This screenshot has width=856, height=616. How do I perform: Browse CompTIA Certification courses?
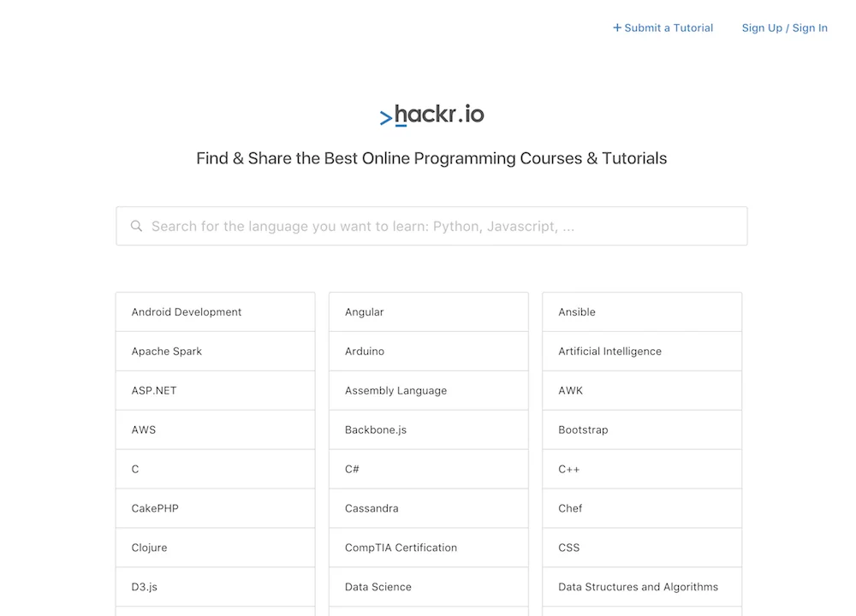[x=401, y=548]
